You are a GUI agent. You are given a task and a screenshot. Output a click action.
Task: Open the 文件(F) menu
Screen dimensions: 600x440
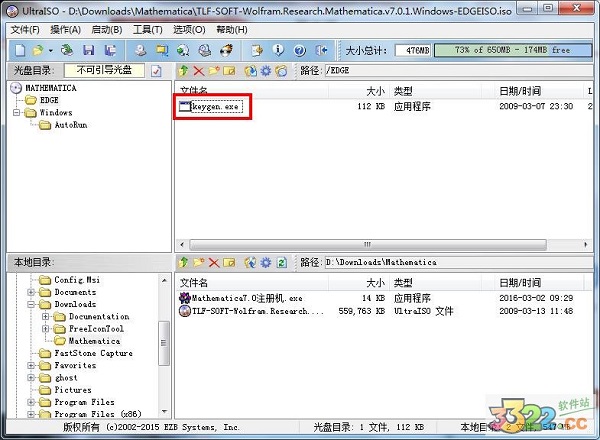[x=25, y=29]
